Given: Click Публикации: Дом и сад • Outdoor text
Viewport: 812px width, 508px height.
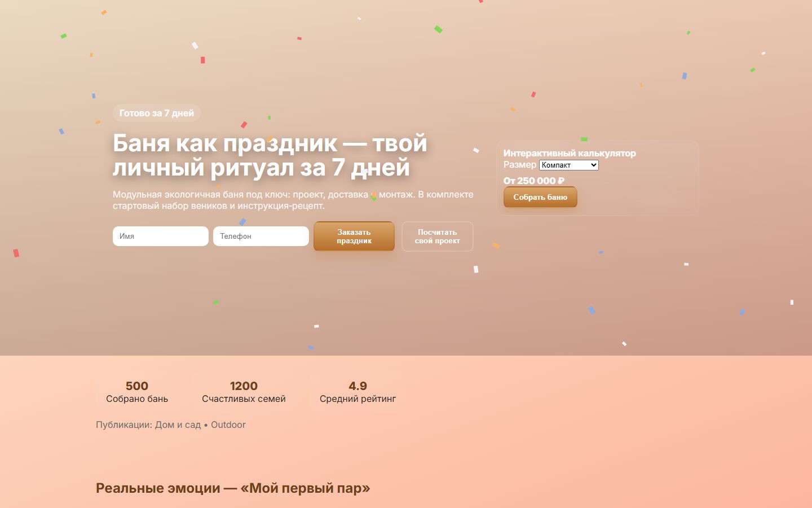Looking at the screenshot, I should click(x=171, y=424).
